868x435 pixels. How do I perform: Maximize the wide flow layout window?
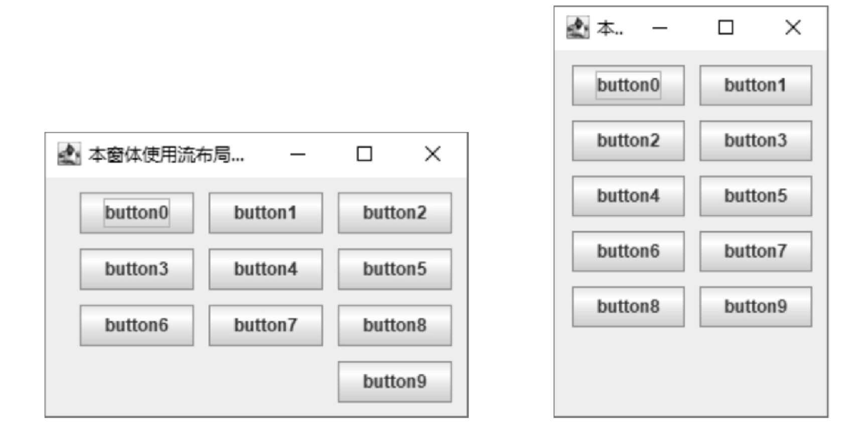pyautogui.click(x=364, y=154)
